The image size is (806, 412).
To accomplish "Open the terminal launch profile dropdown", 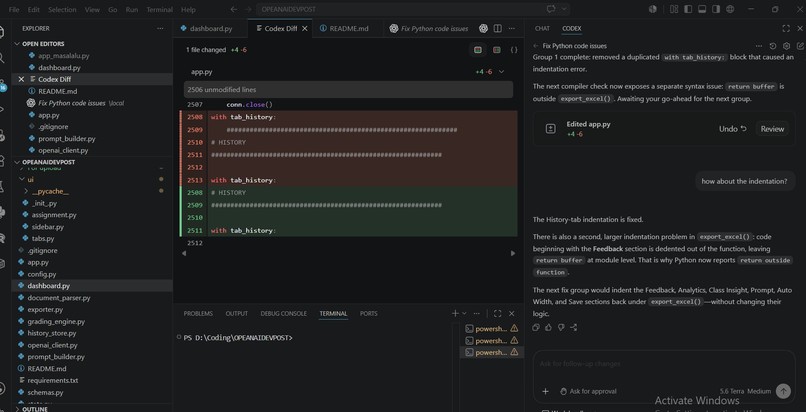I will coord(464,313).
